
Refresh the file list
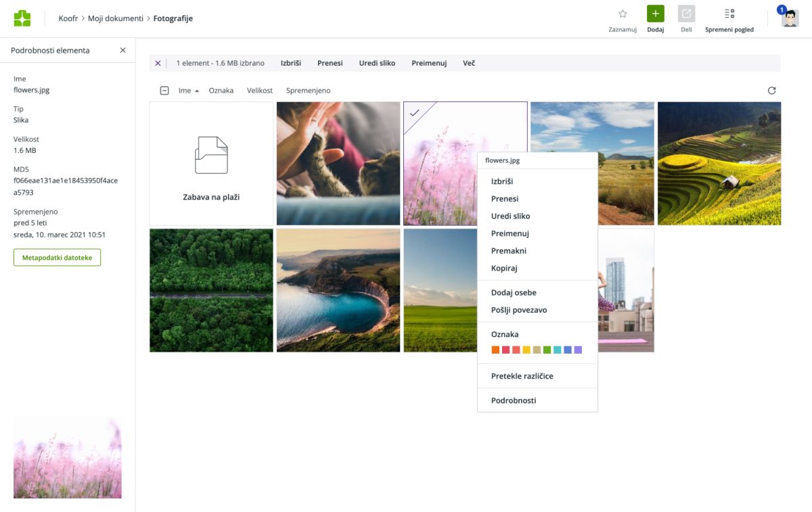pos(771,91)
